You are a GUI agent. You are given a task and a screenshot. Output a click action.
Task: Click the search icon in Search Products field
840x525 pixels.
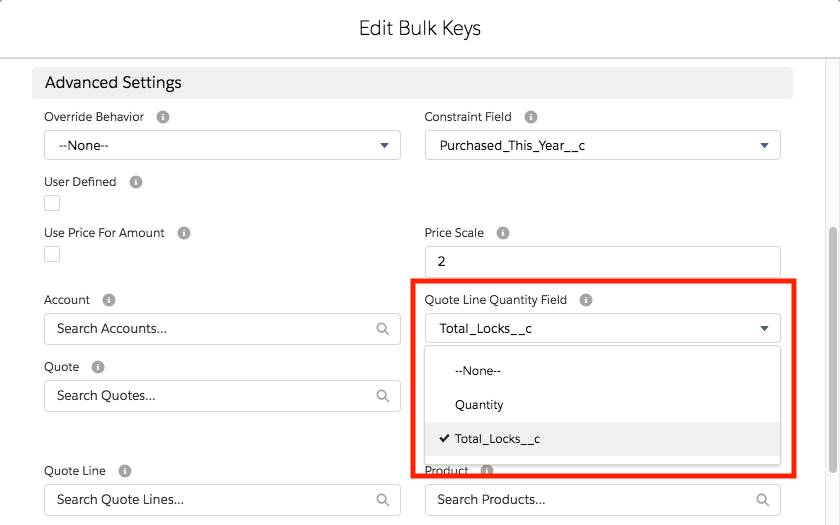763,500
